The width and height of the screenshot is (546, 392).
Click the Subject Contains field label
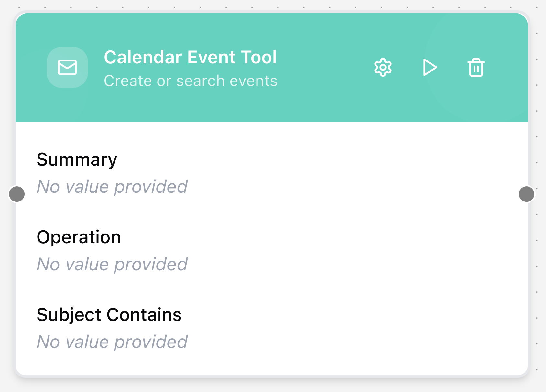coord(109,315)
